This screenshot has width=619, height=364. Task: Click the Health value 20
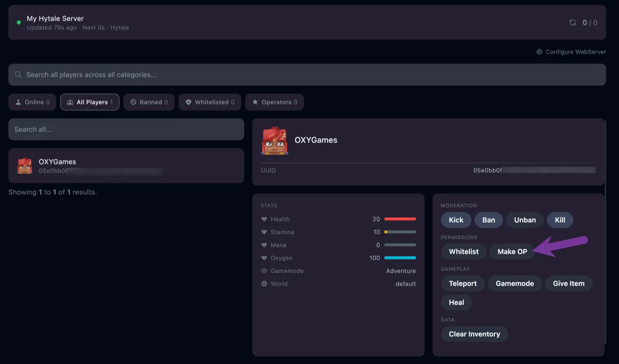(376, 219)
